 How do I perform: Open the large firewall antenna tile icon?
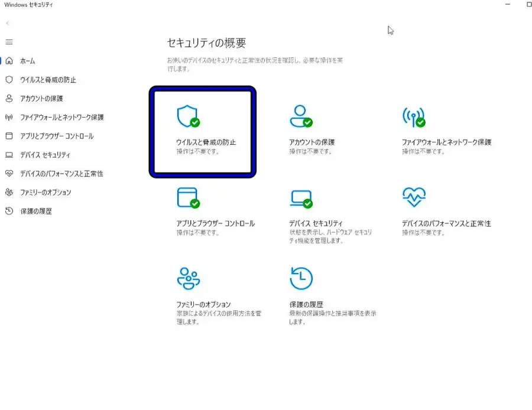[x=414, y=117]
